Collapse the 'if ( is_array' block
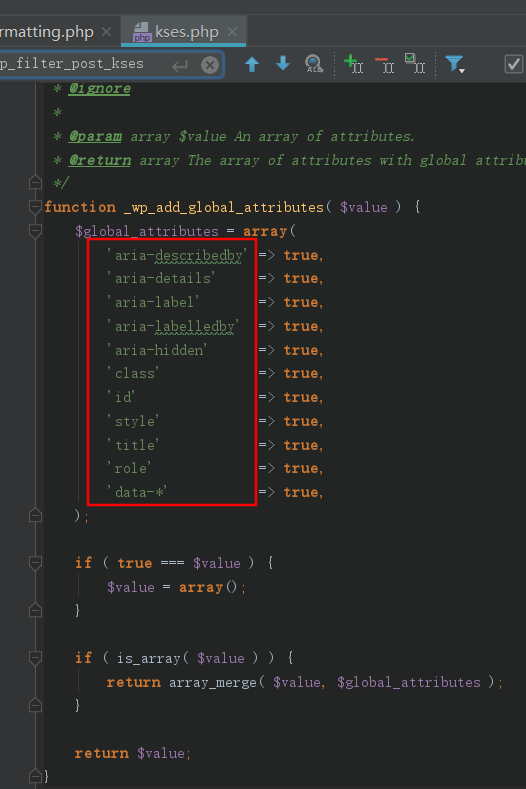The width and height of the screenshot is (526, 789). (x=35, y=657)
